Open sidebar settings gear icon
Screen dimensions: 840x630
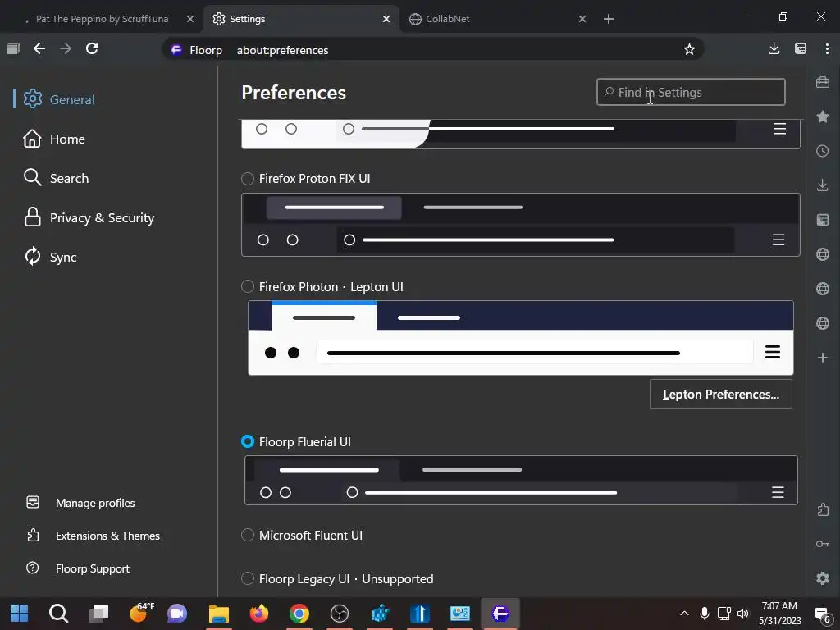tap(823, 578)
